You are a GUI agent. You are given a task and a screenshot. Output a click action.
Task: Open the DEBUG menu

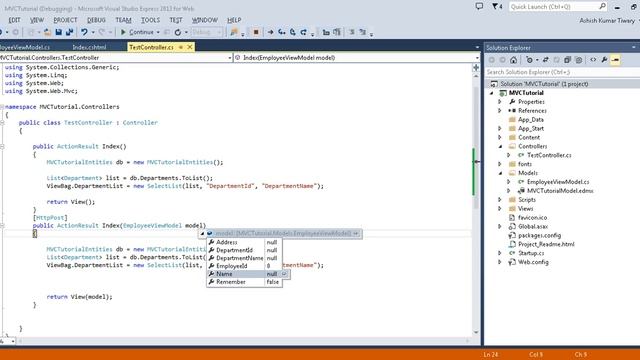click(x=96, y=20)
